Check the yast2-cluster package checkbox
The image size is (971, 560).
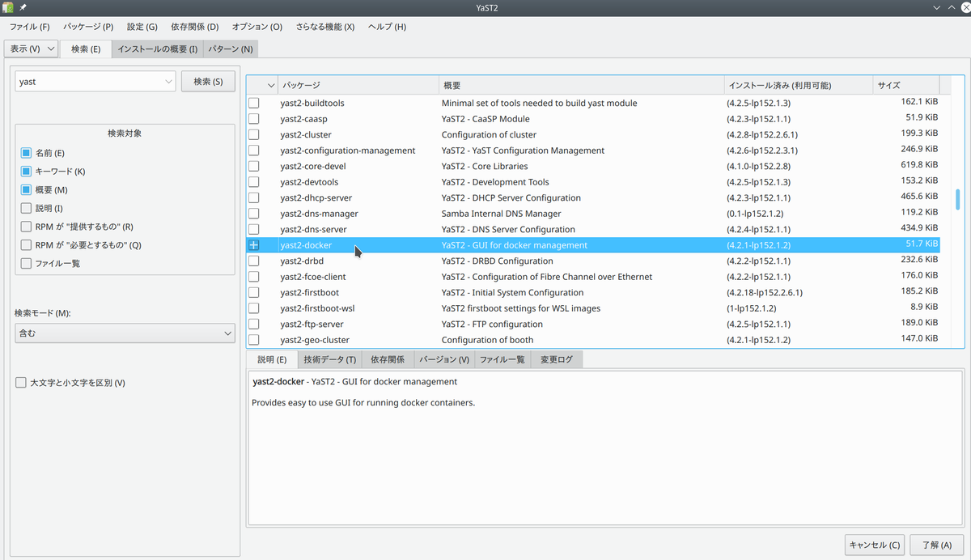(254, 135)
